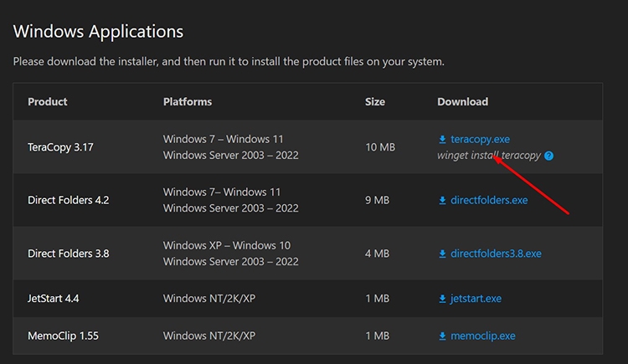Select the 'MemoClip 1.55' product name

coord(63,336)
